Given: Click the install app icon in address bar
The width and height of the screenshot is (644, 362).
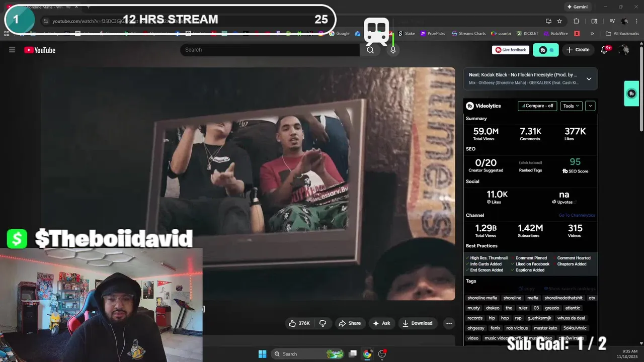Looking at the screenshot, I should (x=548, y=21).
